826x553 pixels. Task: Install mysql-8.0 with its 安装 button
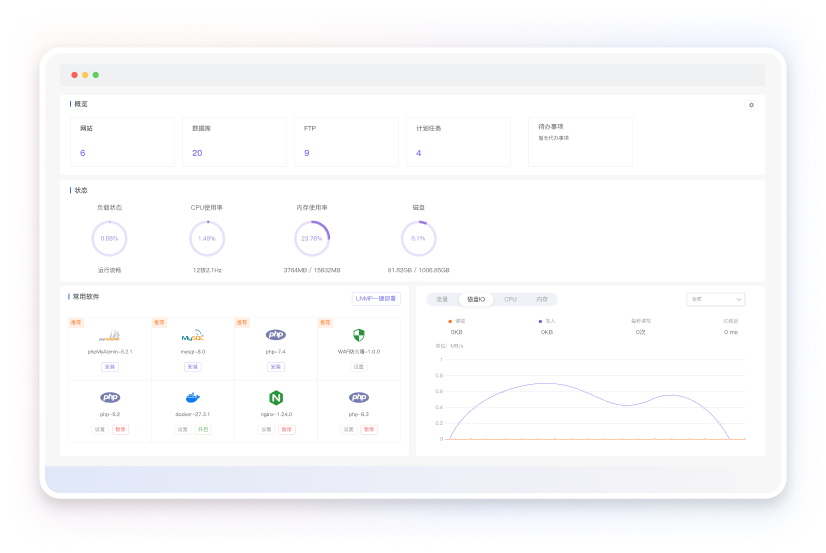192,367
